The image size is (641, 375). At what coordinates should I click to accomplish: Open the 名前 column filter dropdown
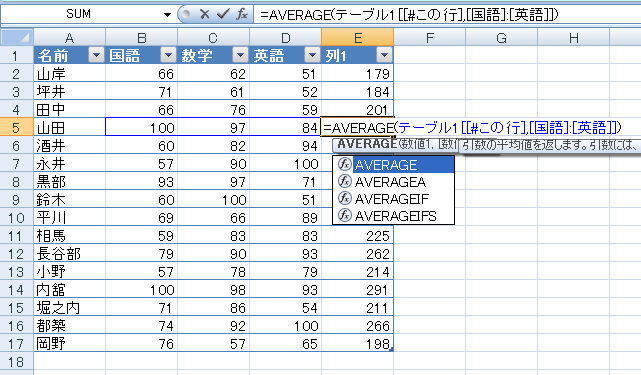coord(96,55)
